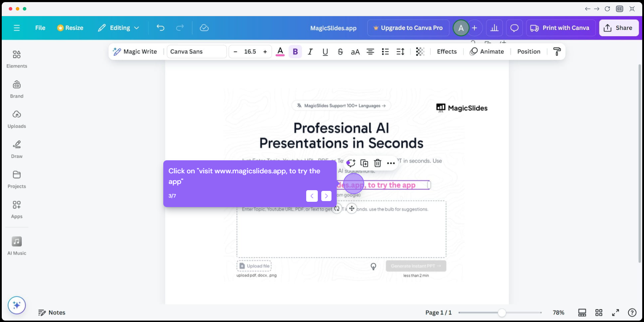Open the transparency control
Image resolution: width=644 pixels, height=322 pixels.
420,52
